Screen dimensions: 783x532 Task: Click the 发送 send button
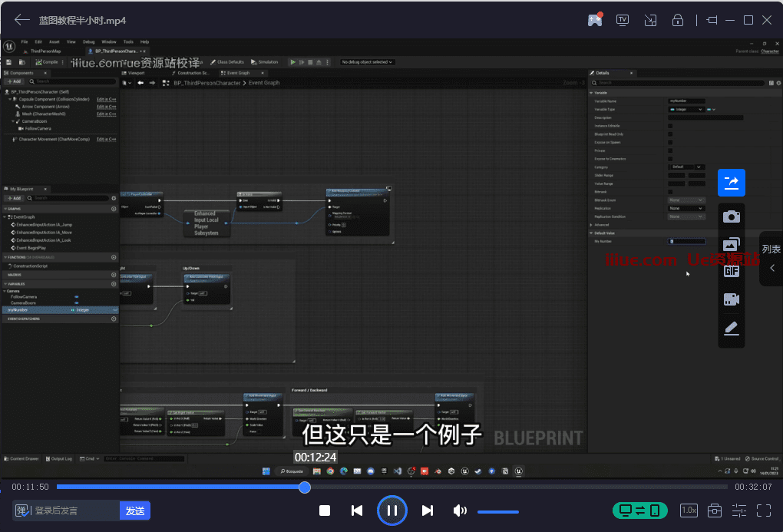coord(135,511)
